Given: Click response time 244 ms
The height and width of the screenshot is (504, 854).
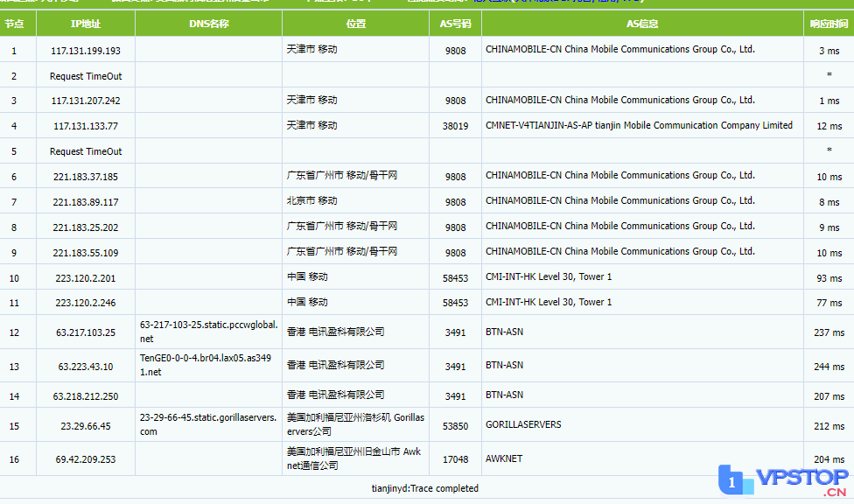Looking at the screenshot, I should point(829,367).
